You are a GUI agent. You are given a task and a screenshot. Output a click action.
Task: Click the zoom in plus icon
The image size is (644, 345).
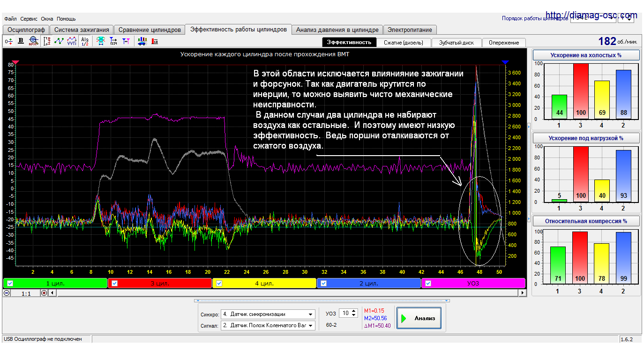(x=44, y=292)
